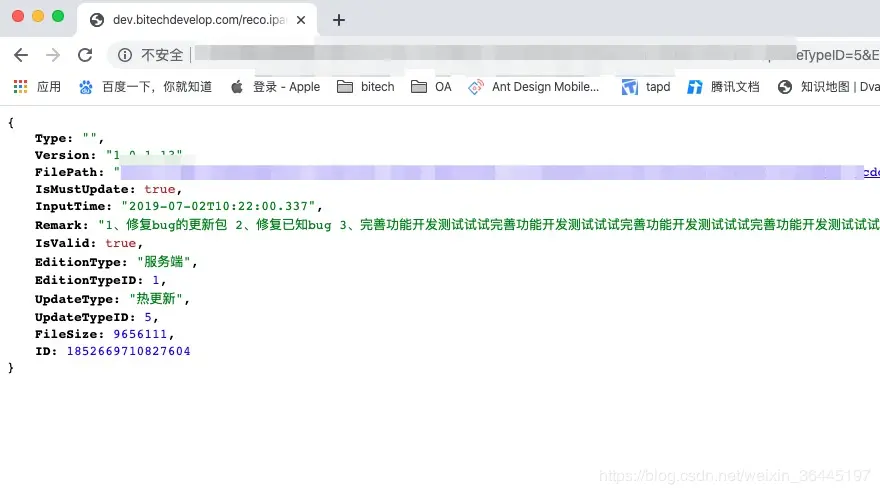Open the tapd bookmark
The width and height of the screenshot is (880, 494).
645,86
